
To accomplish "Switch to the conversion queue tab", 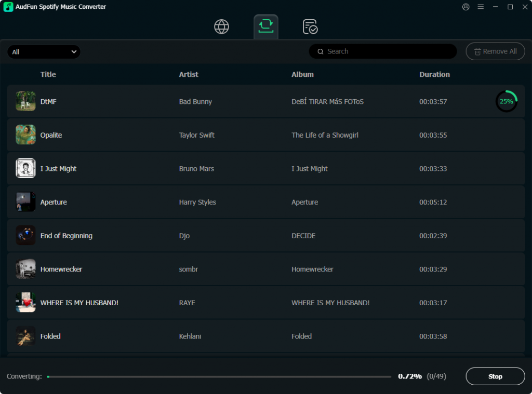I will coord(265,26).
